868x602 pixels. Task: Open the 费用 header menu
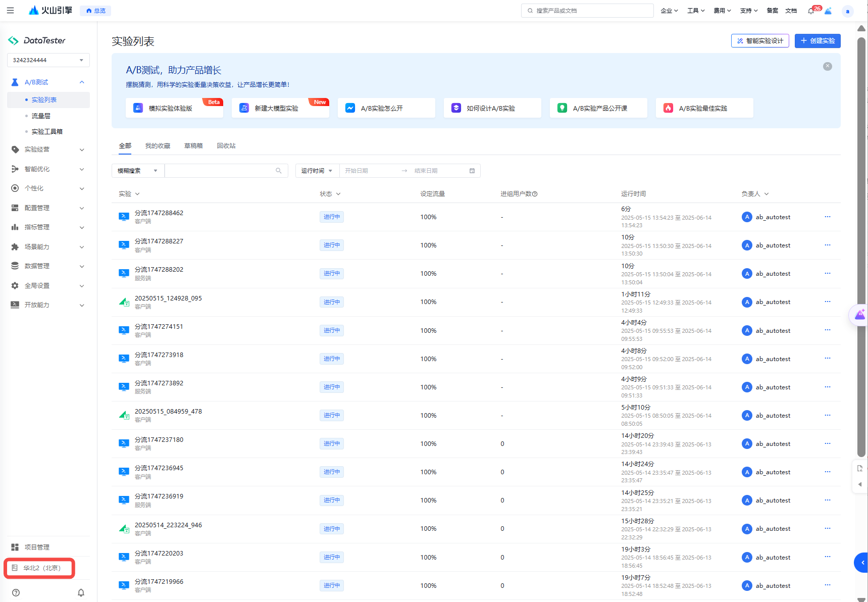coord(722,11)
